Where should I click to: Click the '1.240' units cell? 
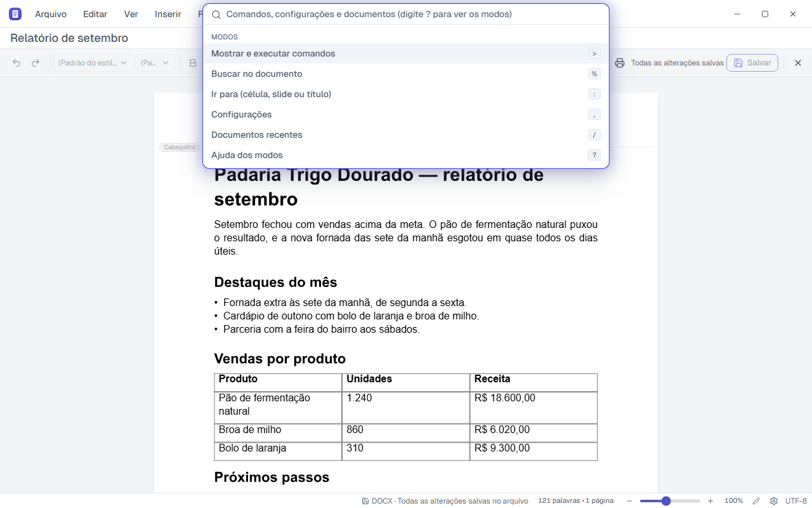(406, 408)
